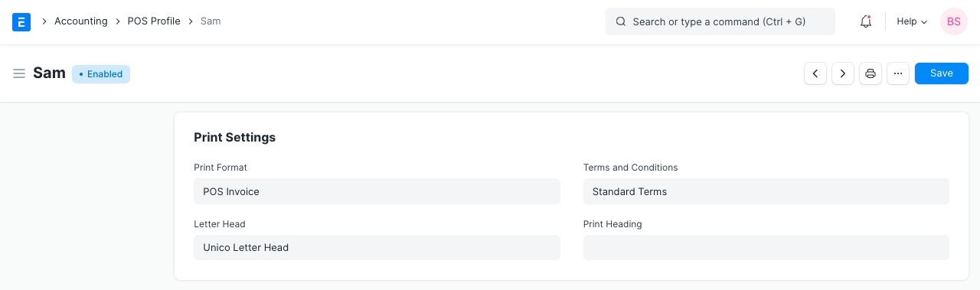Click the Sam document title

coord(49,73)
